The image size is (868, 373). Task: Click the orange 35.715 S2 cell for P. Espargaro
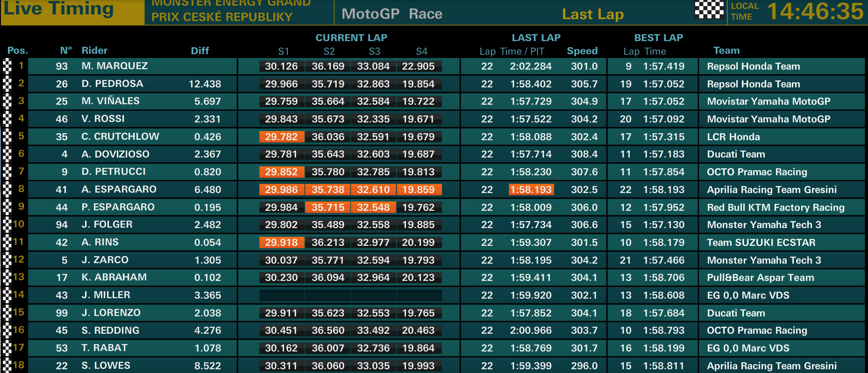(x=328, y=207)
